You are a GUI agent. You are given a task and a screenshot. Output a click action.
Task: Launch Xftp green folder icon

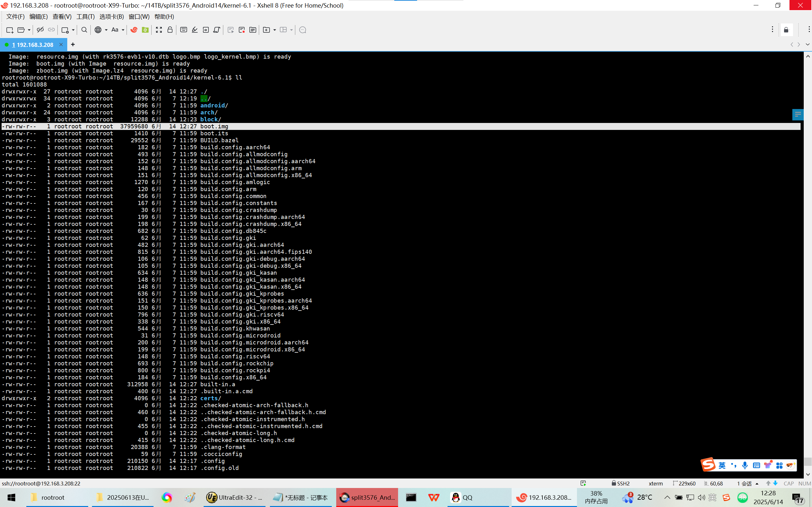click(145, 30)
